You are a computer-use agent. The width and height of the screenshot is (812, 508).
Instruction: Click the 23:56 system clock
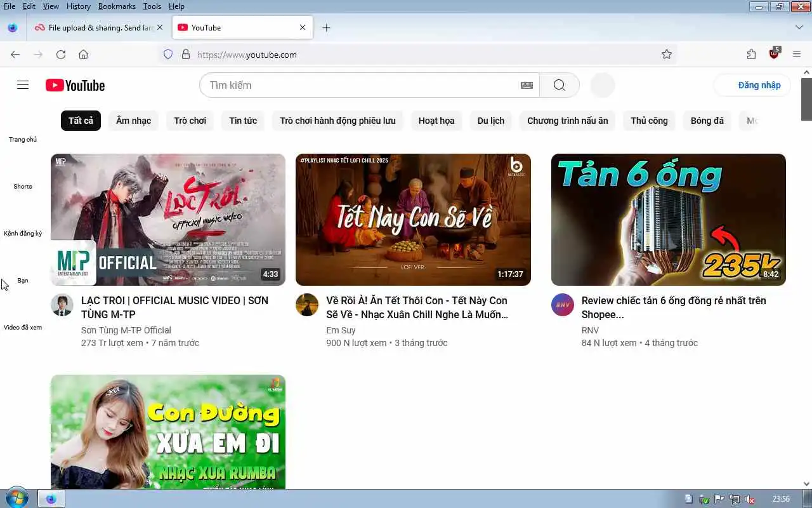[x=781, y=499]
